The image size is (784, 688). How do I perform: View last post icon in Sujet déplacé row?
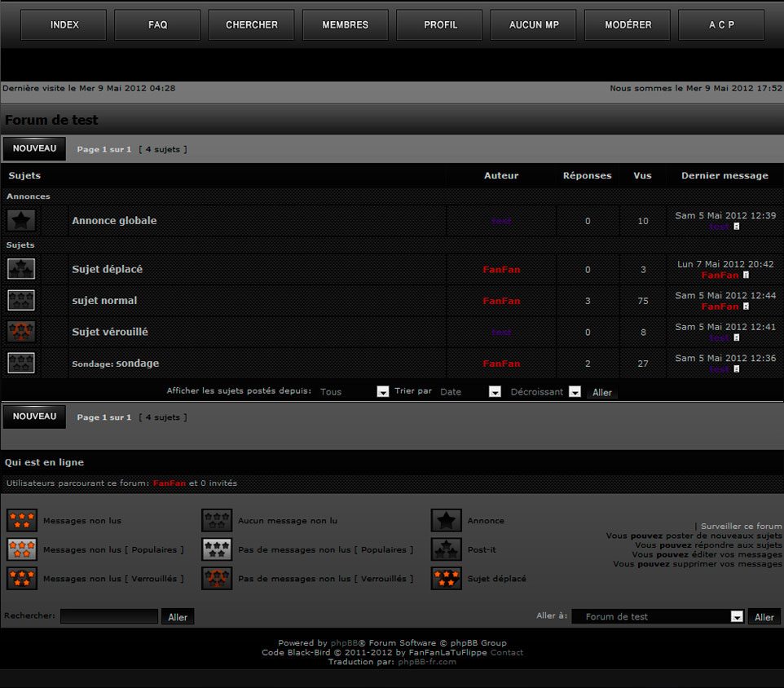(746, 276)
